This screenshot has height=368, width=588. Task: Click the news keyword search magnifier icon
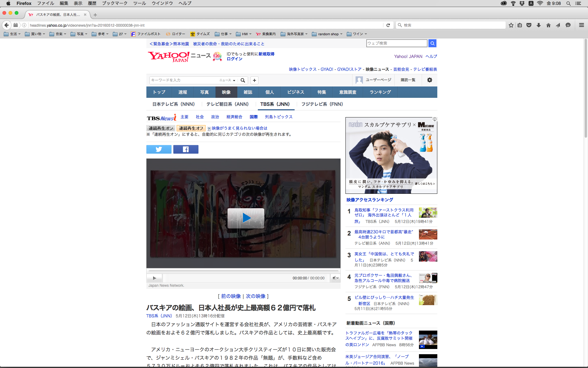point(243,80)
